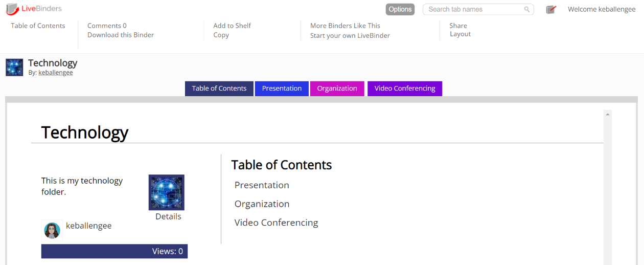Screen dimensions: 644x265
Task: Click Download this Binder
Action: point(121,35)
